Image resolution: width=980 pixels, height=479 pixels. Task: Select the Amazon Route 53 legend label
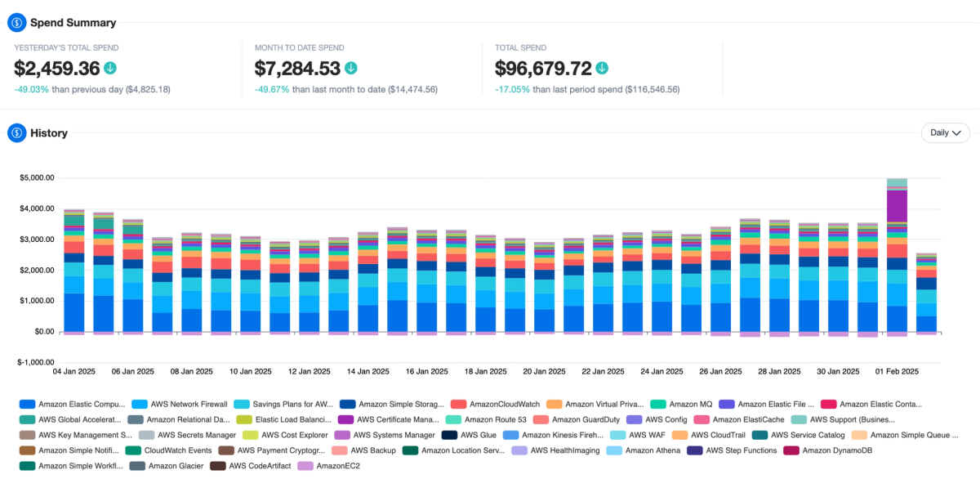coord(496,419)
